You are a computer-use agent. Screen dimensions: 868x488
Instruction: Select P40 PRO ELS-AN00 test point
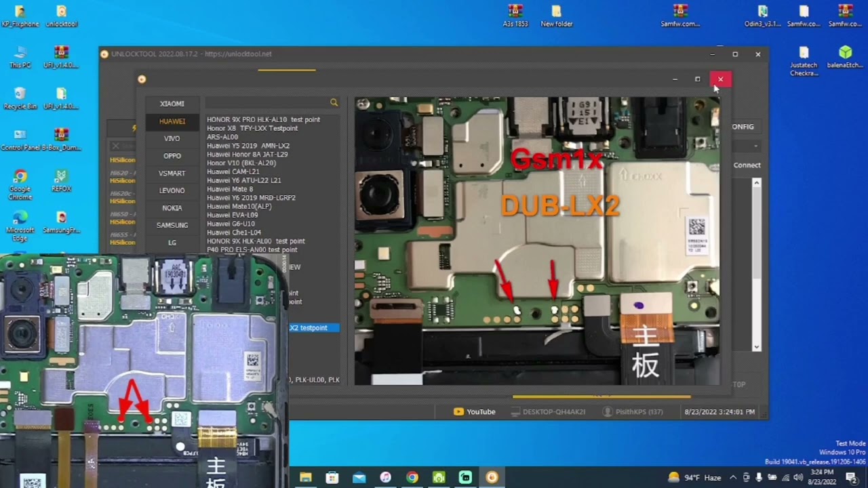[252, 250]
